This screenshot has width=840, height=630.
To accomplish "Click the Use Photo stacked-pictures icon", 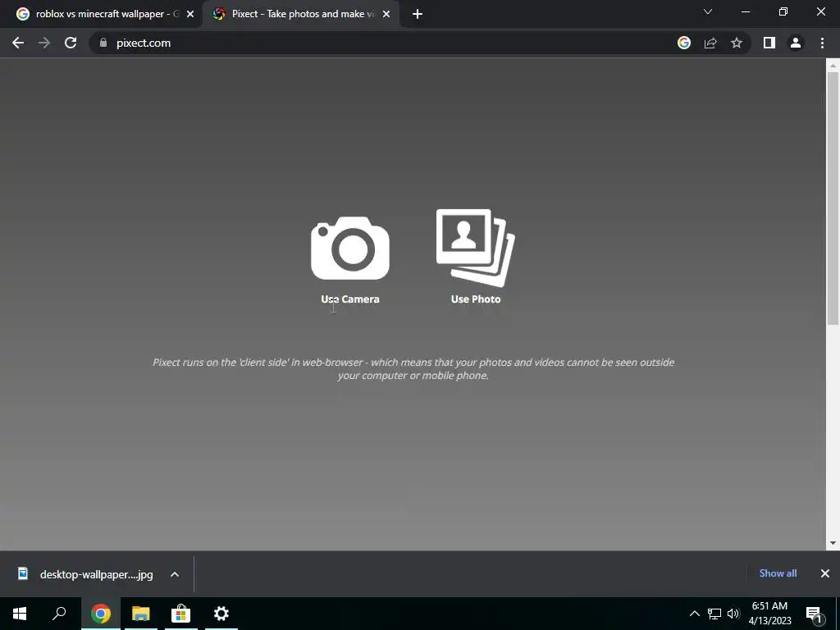I will point(475,248).
